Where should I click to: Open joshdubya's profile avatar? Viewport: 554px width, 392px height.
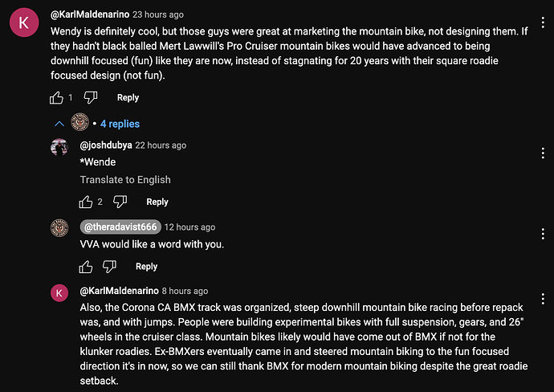tap(59, 147)
